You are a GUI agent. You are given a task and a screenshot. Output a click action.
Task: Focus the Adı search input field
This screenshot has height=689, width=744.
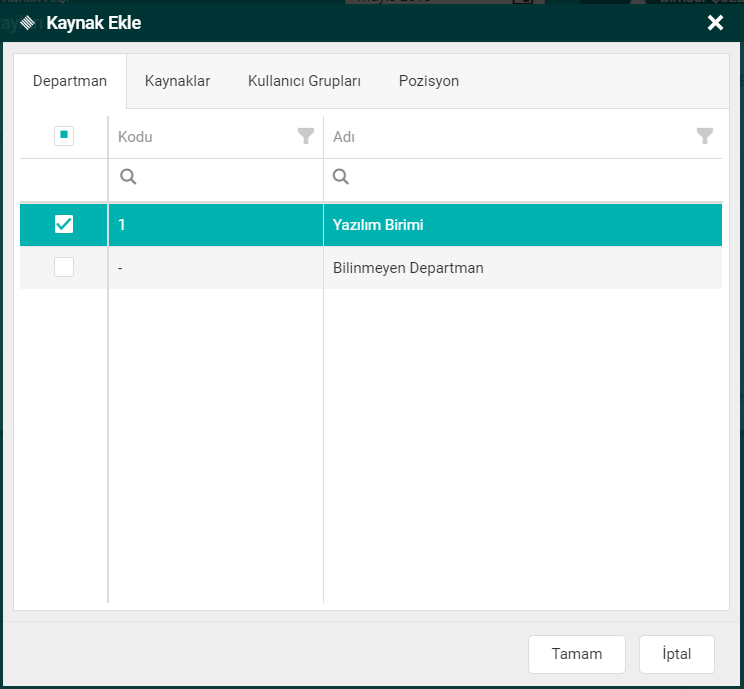530,177
